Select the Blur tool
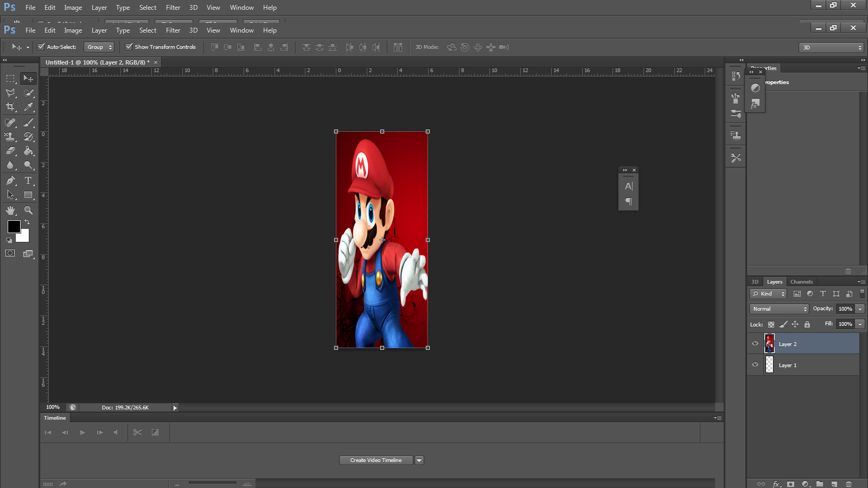Image resolution: width=868 pixels, height=488 pixels. (x=10, y=165)
